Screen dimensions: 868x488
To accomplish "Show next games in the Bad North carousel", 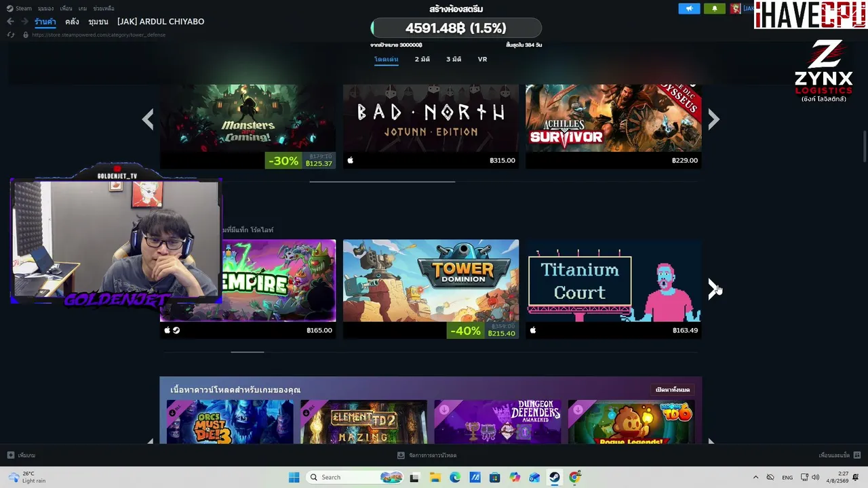I will pyautogui.click(x=713, y=119).
